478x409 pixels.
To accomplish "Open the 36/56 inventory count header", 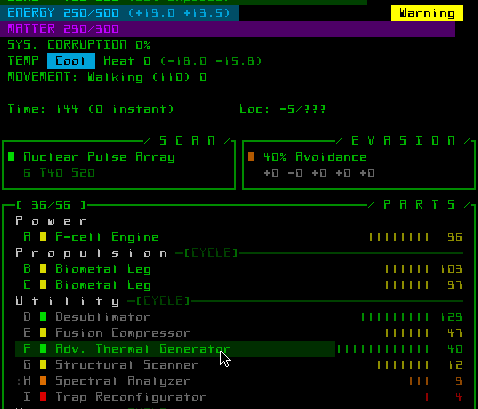I will click(51, 205).
